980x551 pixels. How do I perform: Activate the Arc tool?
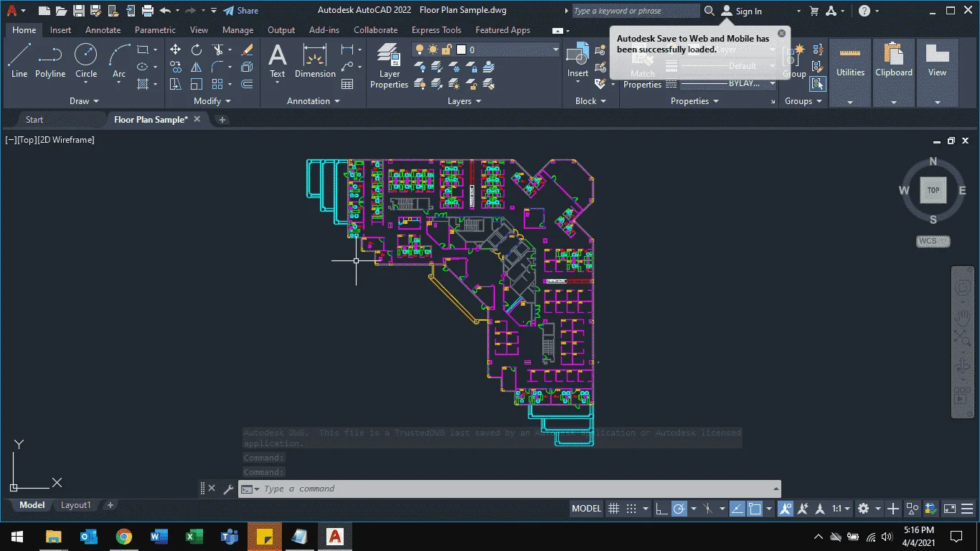tap(119, 60)
